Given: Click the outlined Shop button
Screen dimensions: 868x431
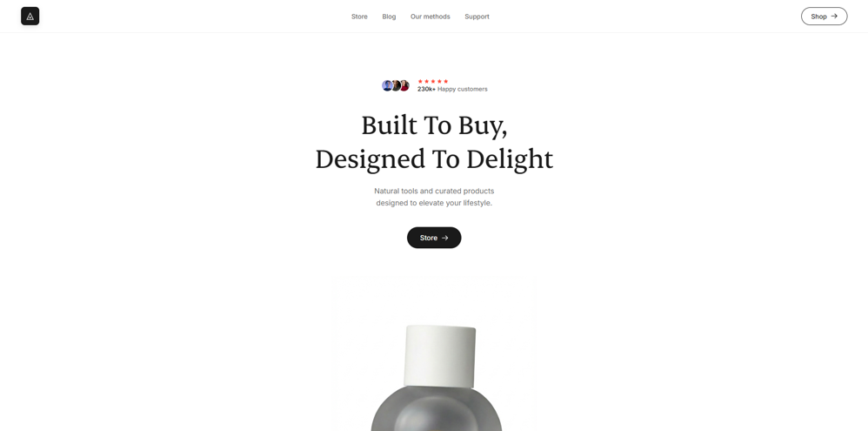Looking at the screenshot, I should (825, 16).
